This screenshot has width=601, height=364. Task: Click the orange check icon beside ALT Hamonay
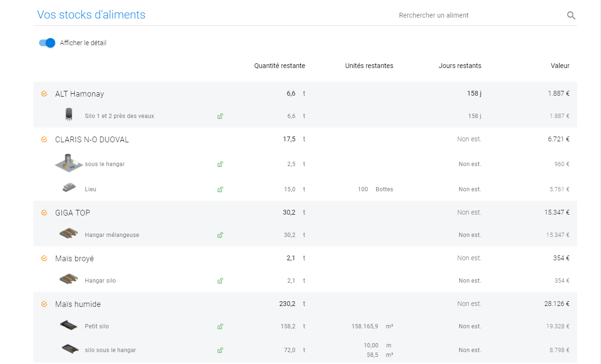pos(44,94)
